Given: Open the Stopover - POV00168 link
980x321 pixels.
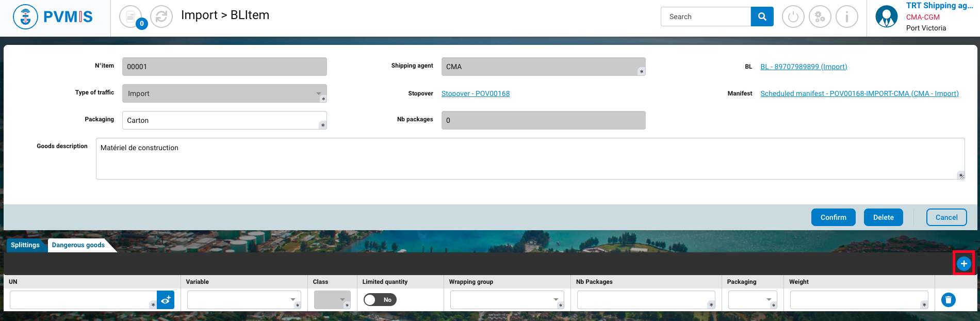Looking at the screenshot, I should pyautogui.click(x=475, y=93).
